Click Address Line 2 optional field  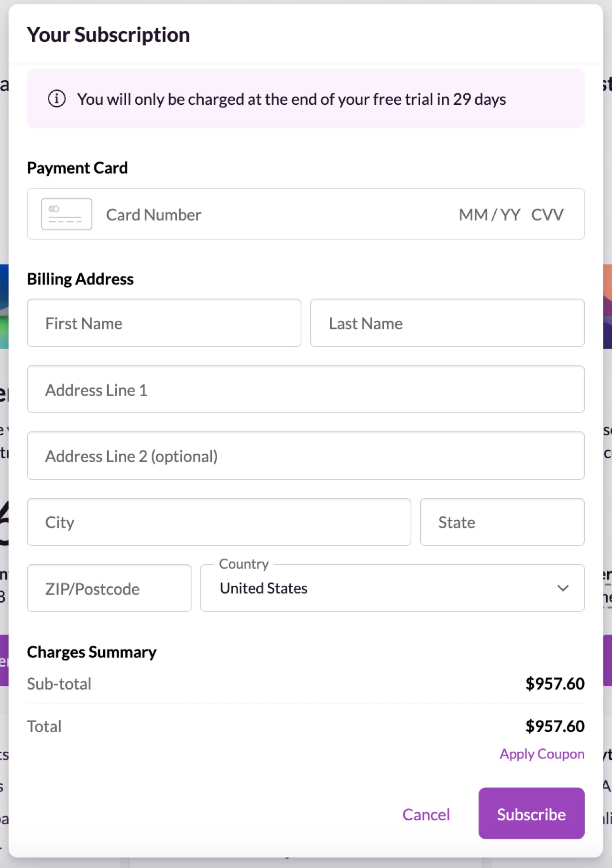[x=306, y=456]
